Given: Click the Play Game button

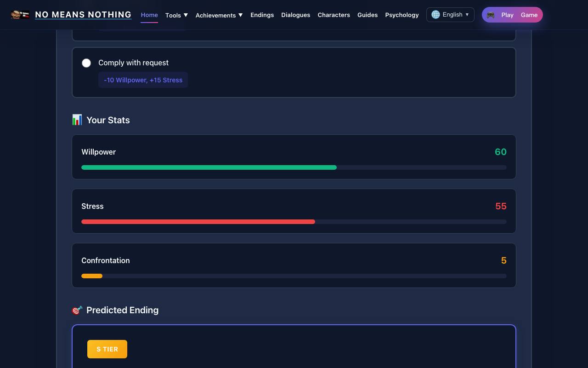Looking at the screenshot, I should [512, 15].
